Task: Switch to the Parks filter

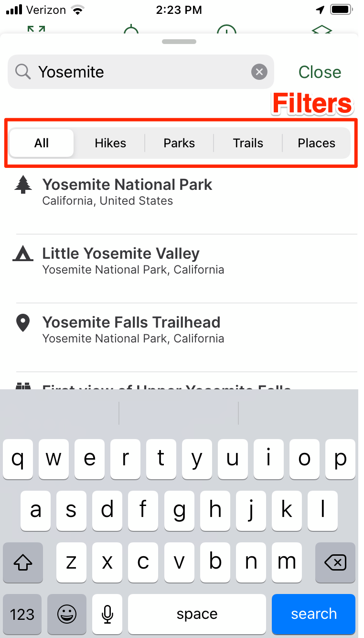Action: (x=179, y=143)
